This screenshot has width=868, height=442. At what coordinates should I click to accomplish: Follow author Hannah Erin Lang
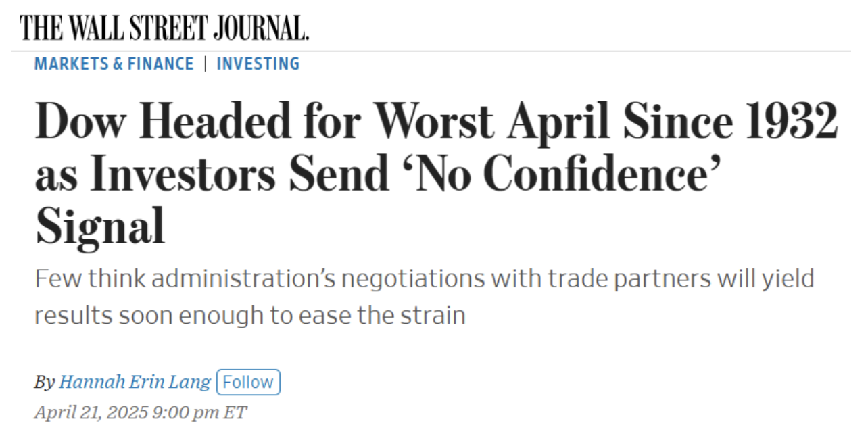coord(248,382)
